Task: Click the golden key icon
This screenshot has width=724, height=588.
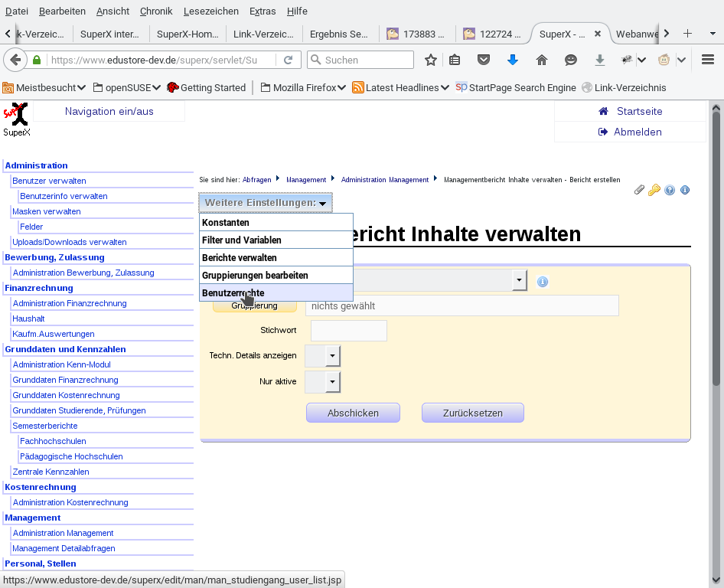Action: [654, 190]
